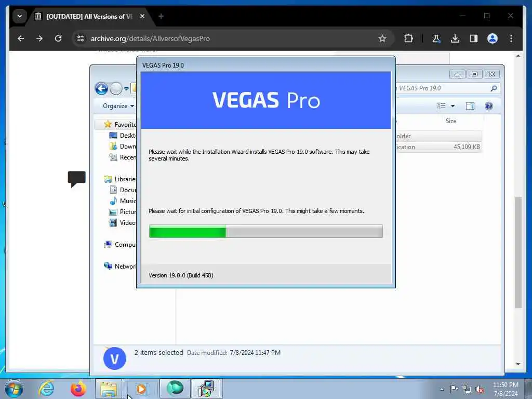Screen dimensions: 532x399
Task: Open Videos library in sidebar
Action: pyautogui.click(x=123, y=222)
